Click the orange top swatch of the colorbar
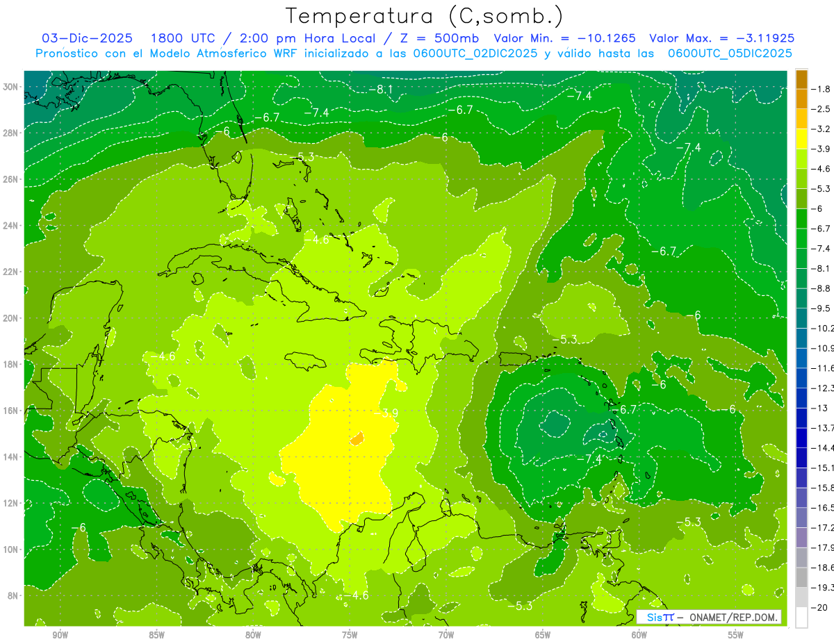Screen dimensions: 834x644 coord(801,79)
